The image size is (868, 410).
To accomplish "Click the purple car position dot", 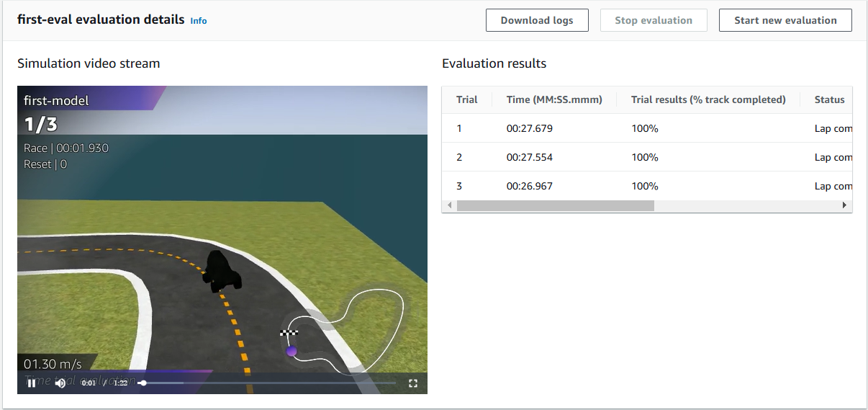I will point(291,352).
